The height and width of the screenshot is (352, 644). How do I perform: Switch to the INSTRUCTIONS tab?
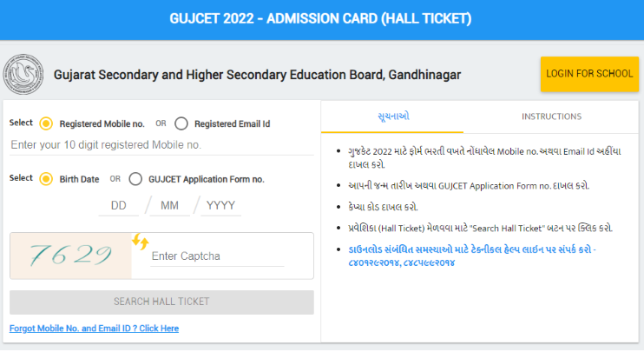point(551,116)
